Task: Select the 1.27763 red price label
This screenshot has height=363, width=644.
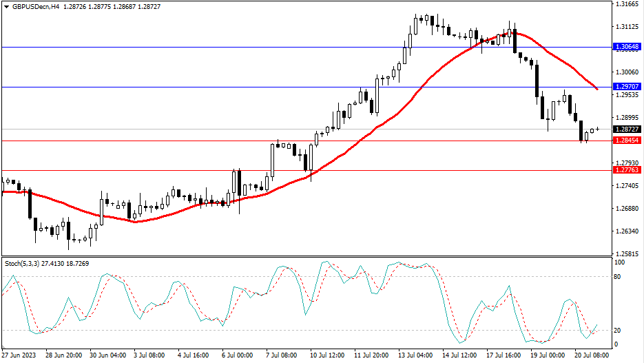Action: (627, 169)
